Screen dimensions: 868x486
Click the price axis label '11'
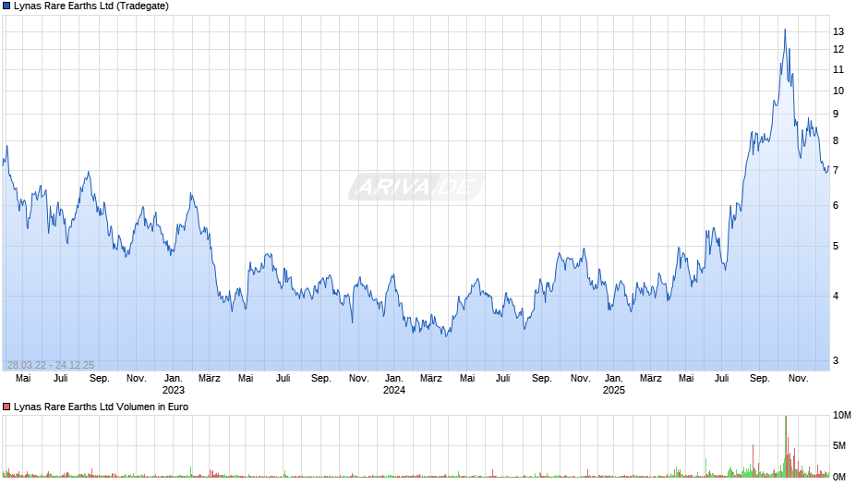click(838, 70)
